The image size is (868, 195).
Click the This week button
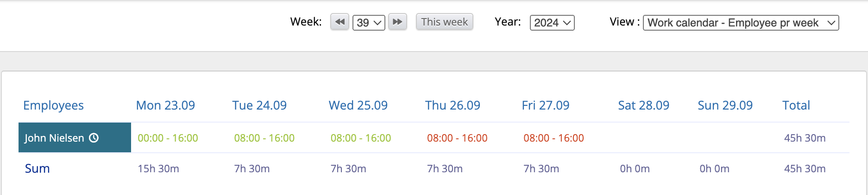tap(445, 22)
